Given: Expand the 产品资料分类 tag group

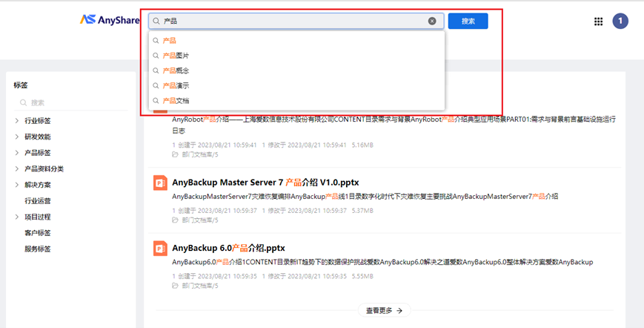Looking at the screenshot, I should coord(17,168).
